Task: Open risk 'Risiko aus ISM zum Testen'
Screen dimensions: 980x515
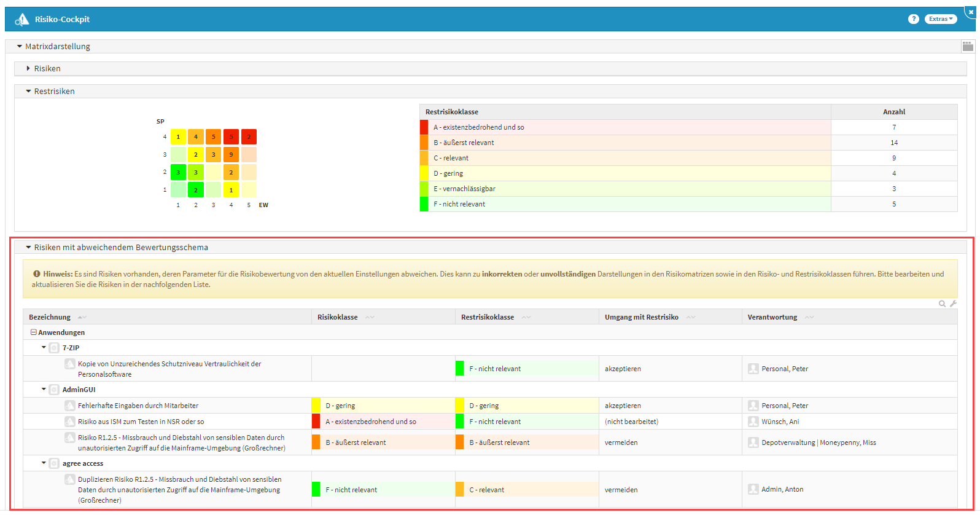Action: tap(141, 422)
